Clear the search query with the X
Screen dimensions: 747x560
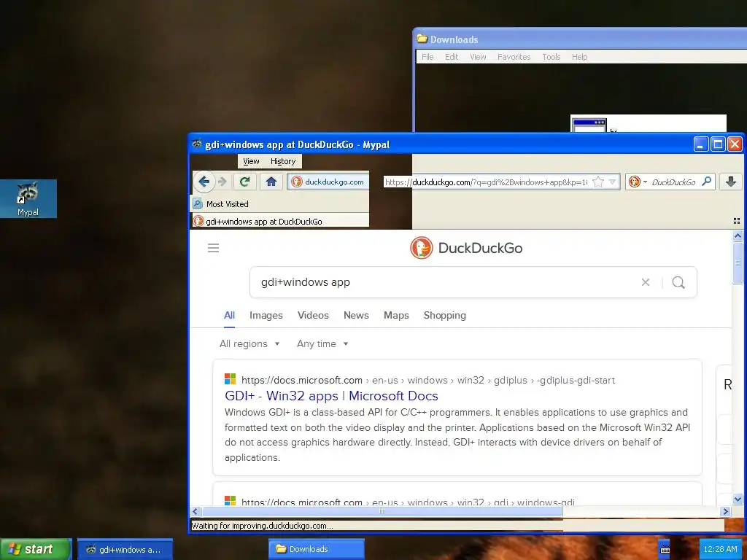pyautogui.click(x=646, y=282)
